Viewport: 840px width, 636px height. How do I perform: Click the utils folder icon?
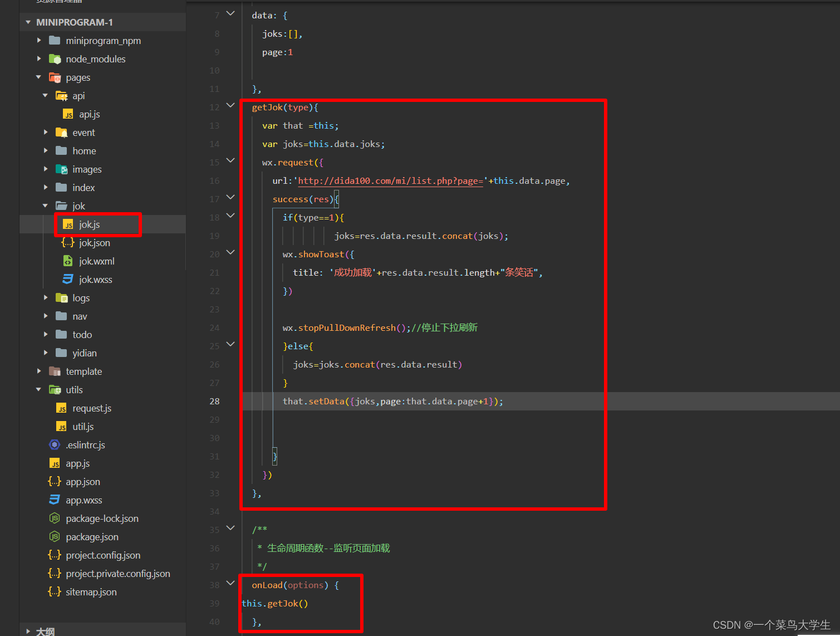tap(55, 390)
